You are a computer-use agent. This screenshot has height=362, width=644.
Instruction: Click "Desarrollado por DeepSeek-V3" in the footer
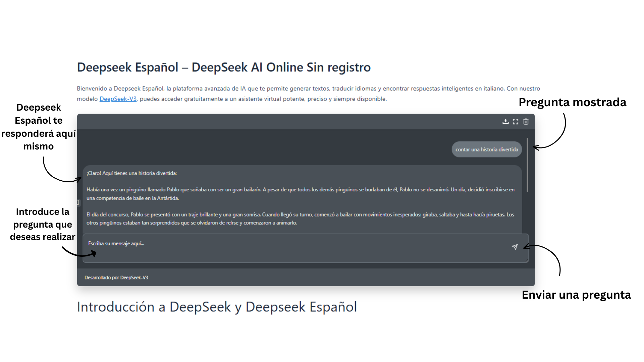pyautogui.click(x=116, y=277)
